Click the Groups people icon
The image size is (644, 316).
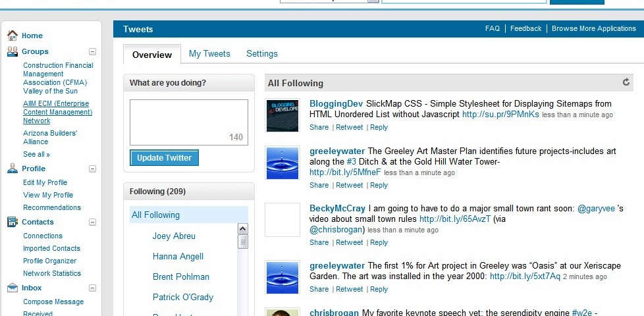13,51
